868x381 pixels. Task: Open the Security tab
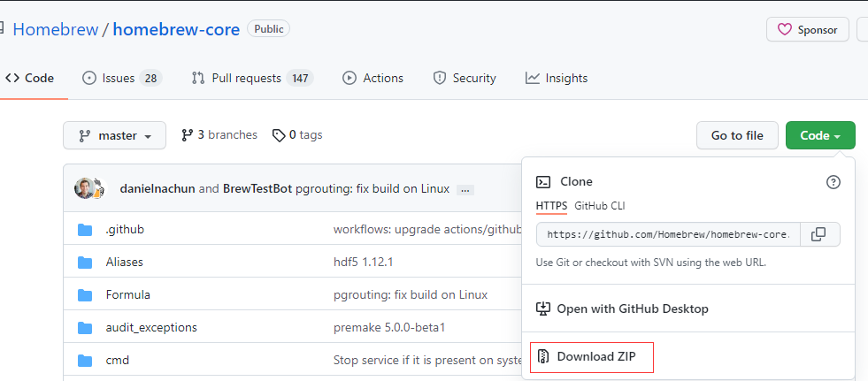tap(465, 78)
